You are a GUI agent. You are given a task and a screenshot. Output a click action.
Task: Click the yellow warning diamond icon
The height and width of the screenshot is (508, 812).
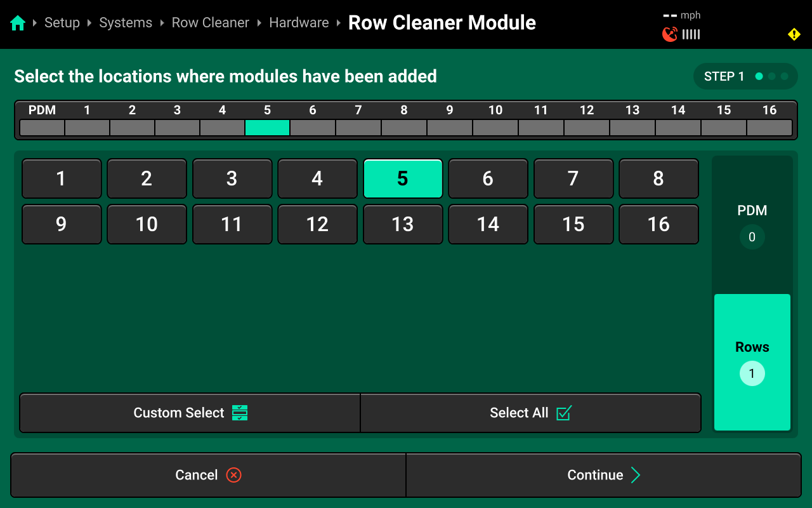point(794,34)
